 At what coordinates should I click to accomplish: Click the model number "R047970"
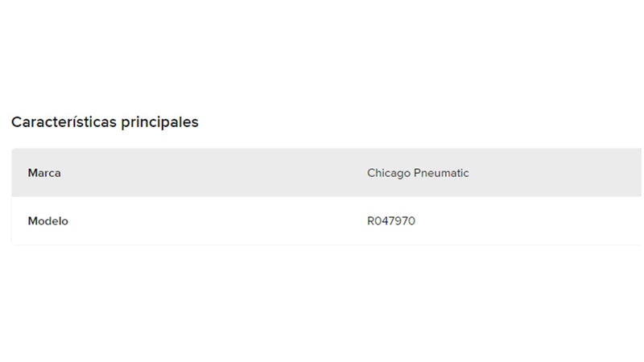(x=391, y=221)
